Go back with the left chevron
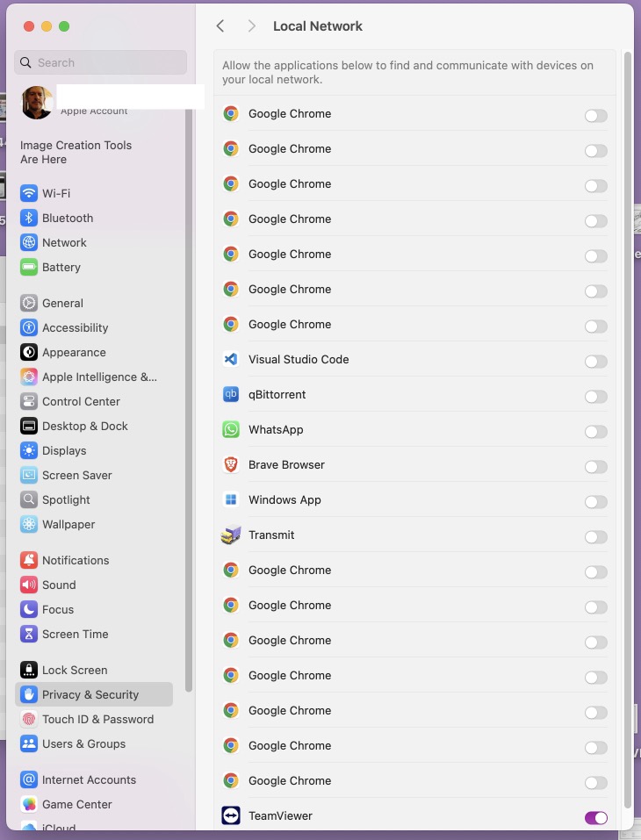641x840 pixels. click(x=220, y=26)
